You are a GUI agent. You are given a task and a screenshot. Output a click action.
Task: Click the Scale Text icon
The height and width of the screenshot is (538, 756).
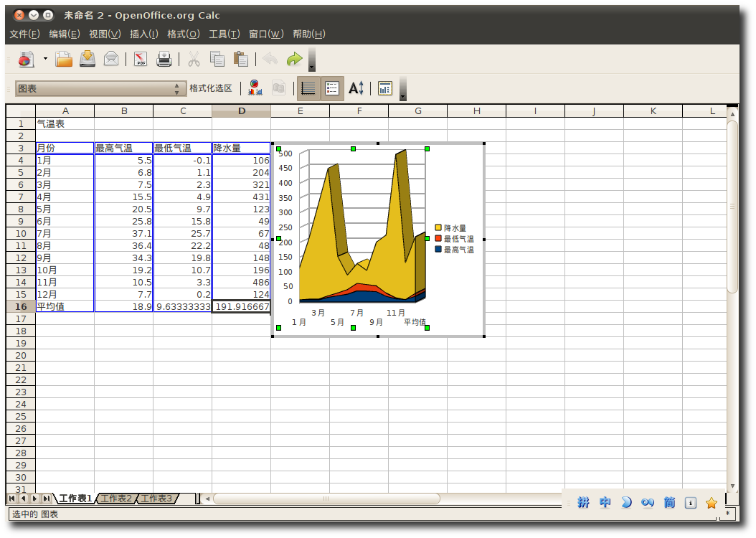coord(356,88)
